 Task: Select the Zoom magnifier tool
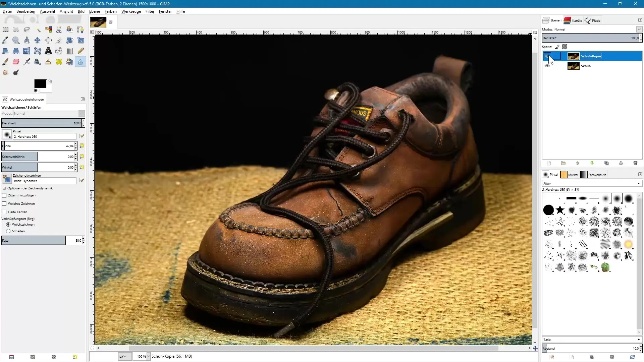(16, 40)
